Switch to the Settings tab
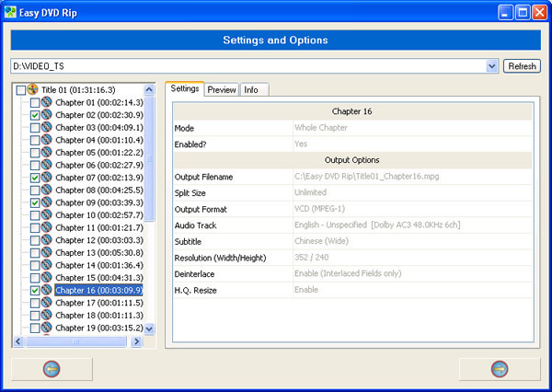This screenshot has height=392, width=552. pyautogui.click(x=185, y=88)
